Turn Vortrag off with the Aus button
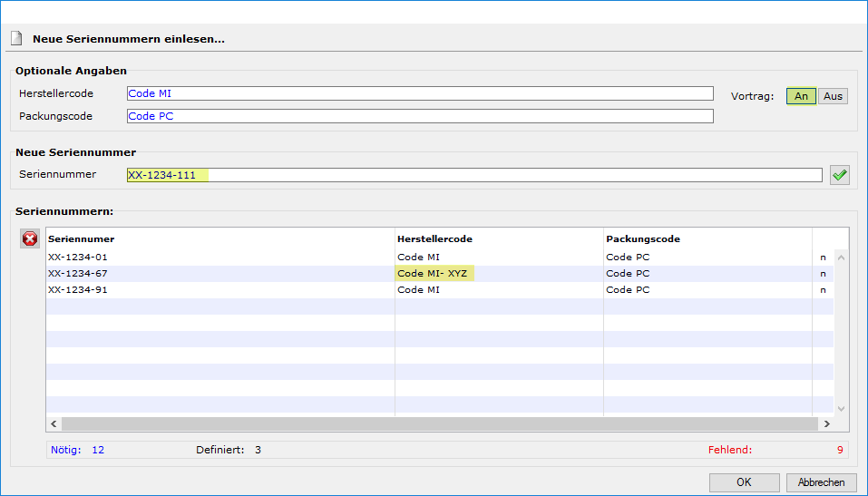The height and width of the screenshot is (496, 868). (x=833, y=96)
